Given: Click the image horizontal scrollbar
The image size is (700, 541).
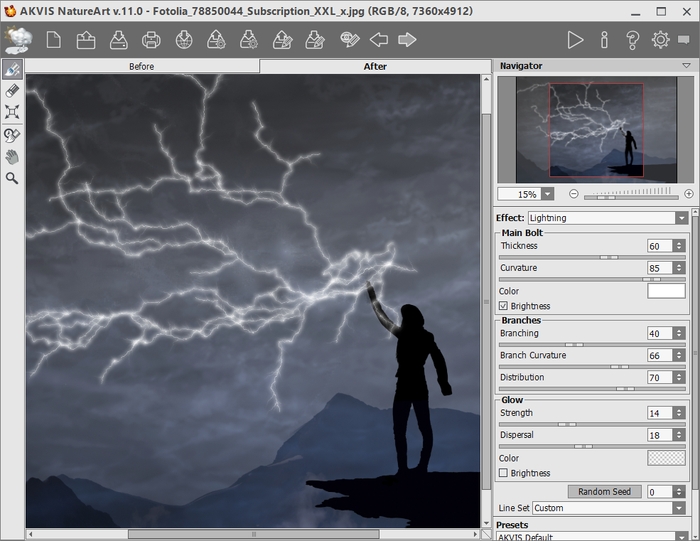Looking at the screenshot, I should tap(254, 534).
